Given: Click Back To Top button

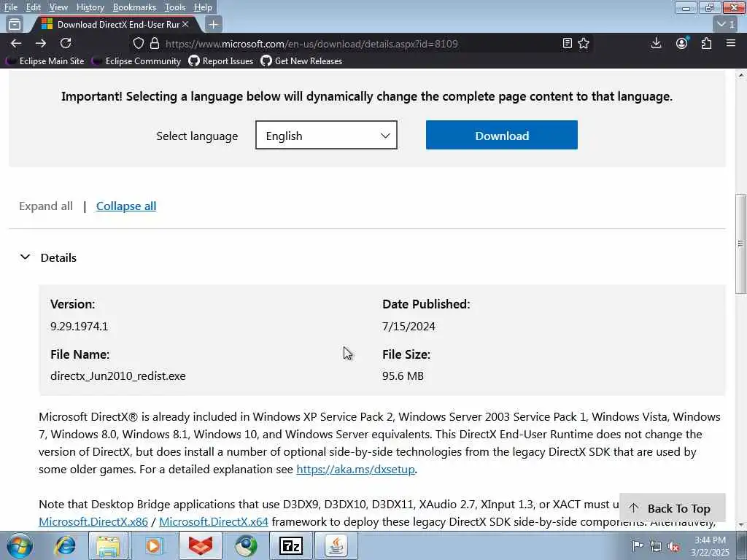Looking at the screenshot, I should point(672,508).
